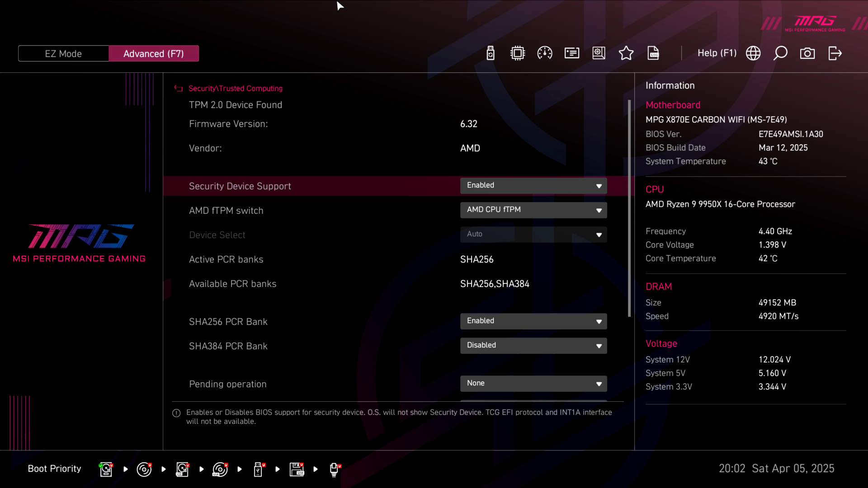Click the Favorites star icon
The image size is (868, 488).
pos(626,53)
